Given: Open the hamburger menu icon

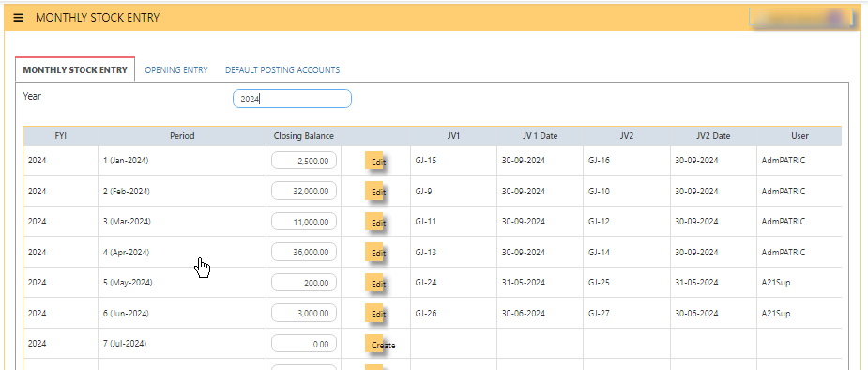Looking at the screenshot, I should click(18, 18).
